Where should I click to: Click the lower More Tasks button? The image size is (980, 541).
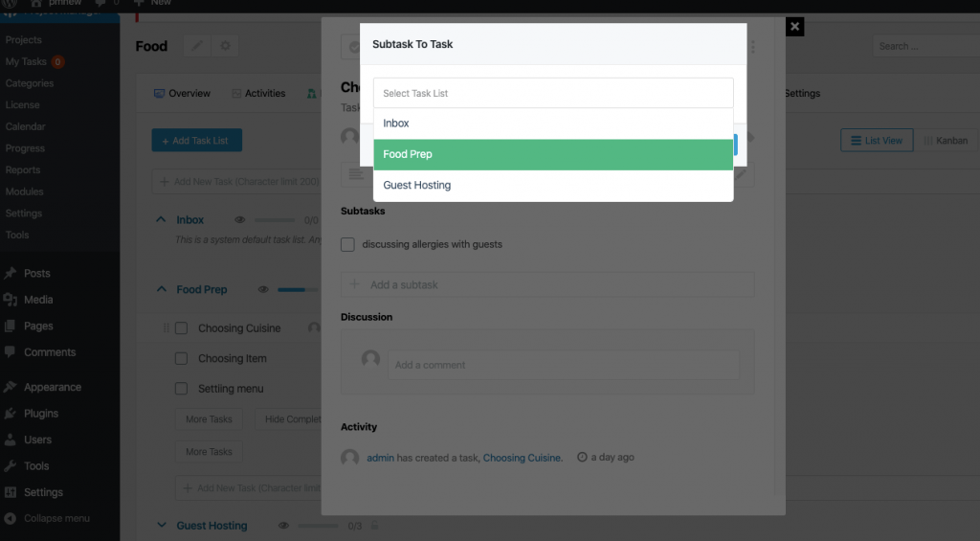(209, 452)
